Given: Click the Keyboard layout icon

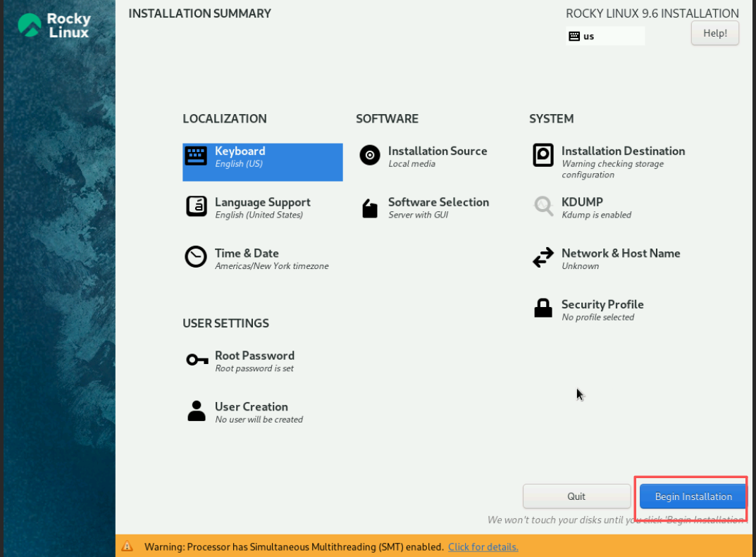Looking at the screenshot, I should coord(196,156).
